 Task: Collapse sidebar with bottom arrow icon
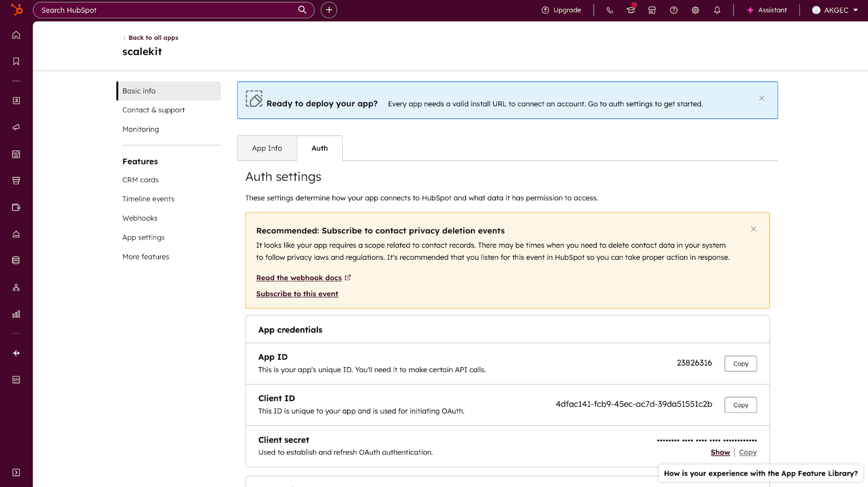[x=16, y=472]
